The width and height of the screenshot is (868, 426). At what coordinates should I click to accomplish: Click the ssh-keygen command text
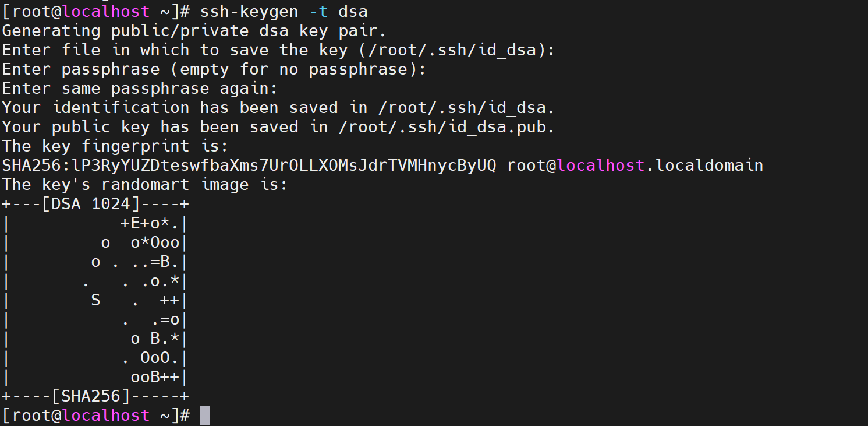(x=249, y=12)
